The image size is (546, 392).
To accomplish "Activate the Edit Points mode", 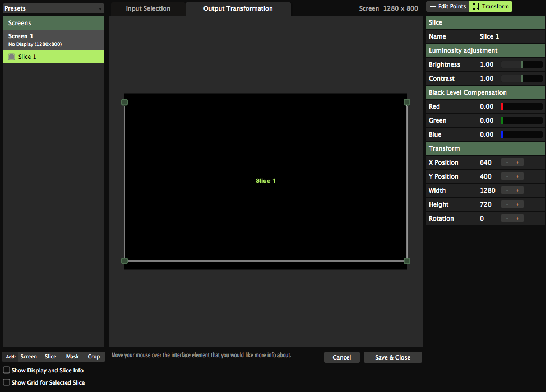I will [x=448, y=6].
